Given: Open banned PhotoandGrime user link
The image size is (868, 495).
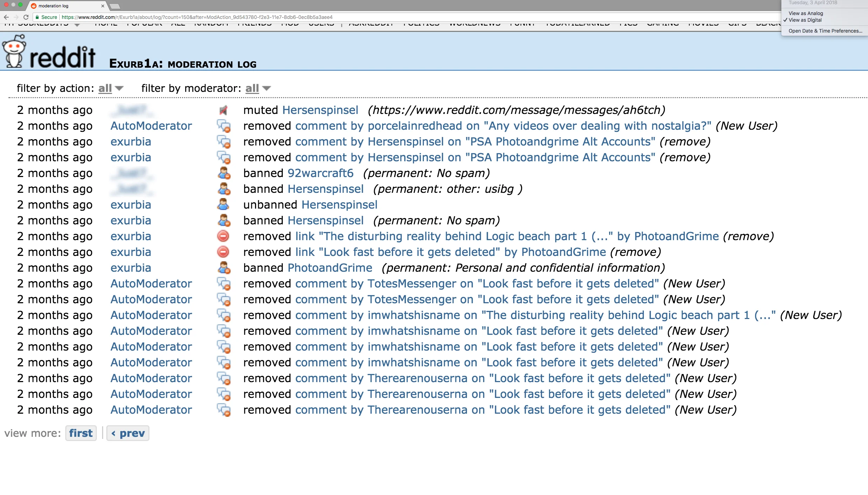Looking at the screenshot, I should pos(330,268).
